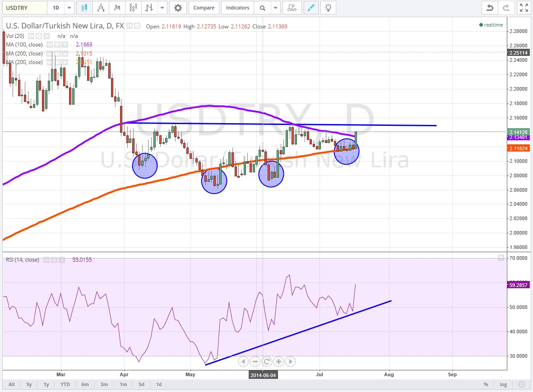
Task: Toggle percentage scale button
Action: pyautogui.click(x=486, y=384)
